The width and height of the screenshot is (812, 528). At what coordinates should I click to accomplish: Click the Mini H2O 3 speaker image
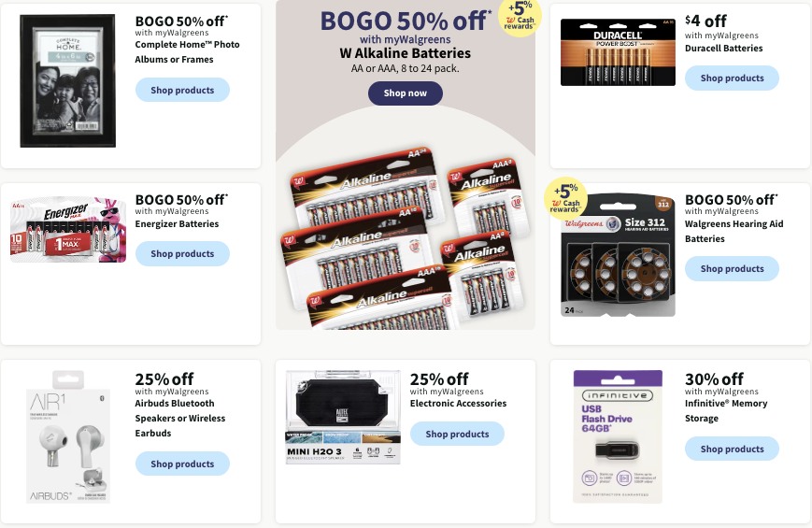[343, 417]
